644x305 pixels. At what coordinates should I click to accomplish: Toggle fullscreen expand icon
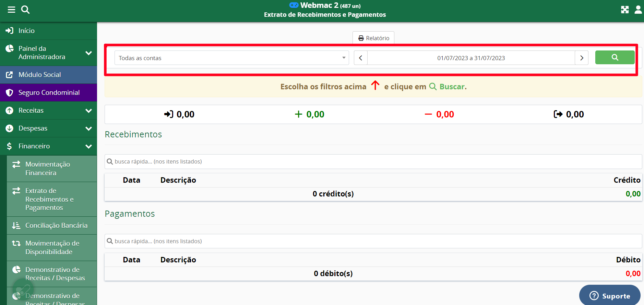point(625,10)
